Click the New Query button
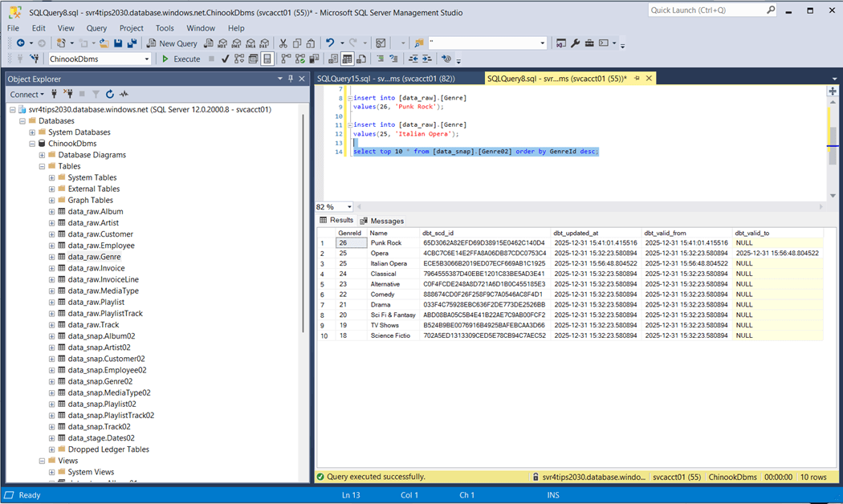 pyautogui.click(x=171, y=43)
